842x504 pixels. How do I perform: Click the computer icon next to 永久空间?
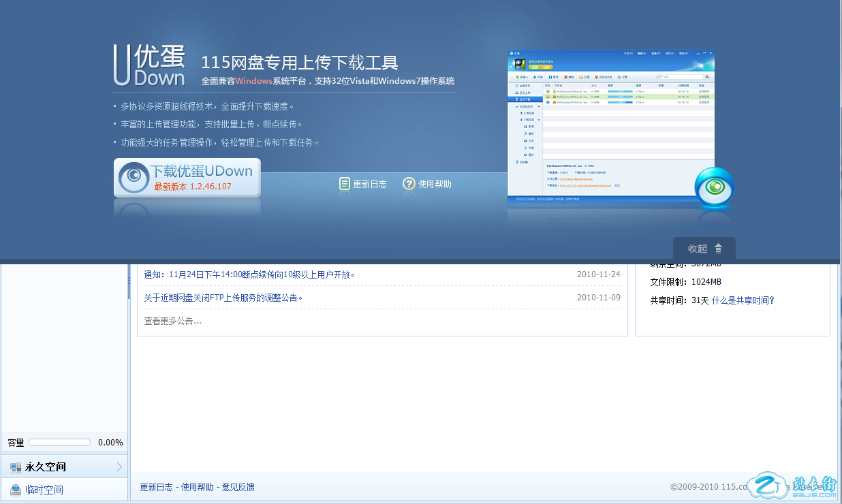pos(15,467)
